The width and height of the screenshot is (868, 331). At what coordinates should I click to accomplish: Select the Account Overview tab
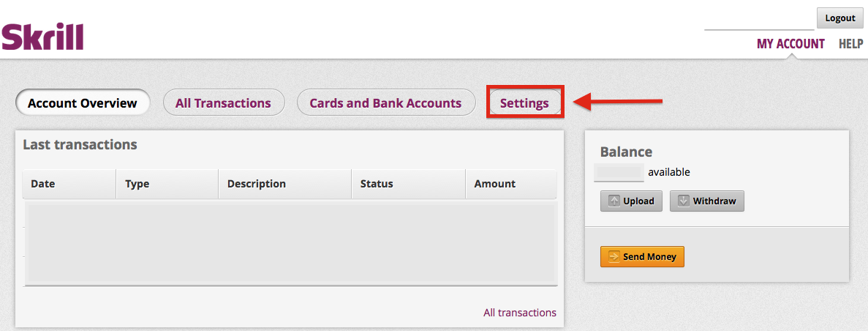click(x=83, y=103)
